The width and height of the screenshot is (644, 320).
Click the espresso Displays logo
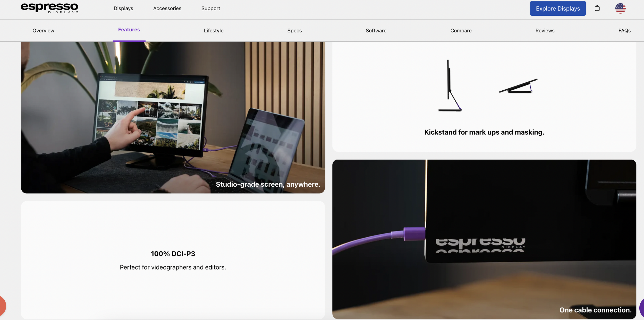49,8
